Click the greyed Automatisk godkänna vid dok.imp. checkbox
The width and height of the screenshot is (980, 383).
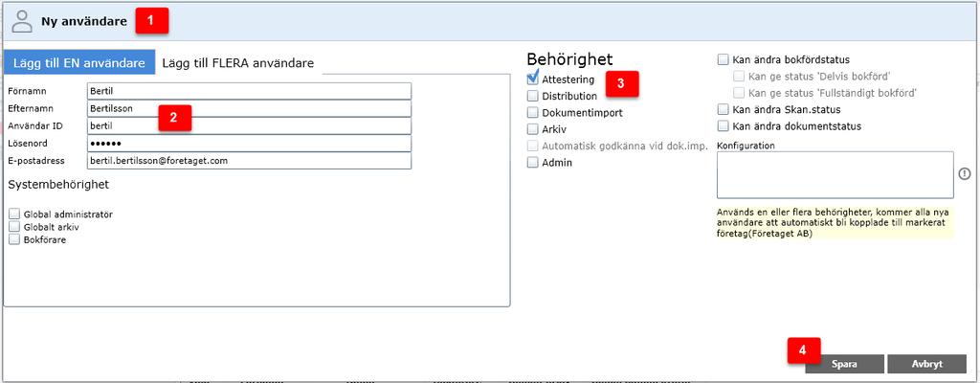point(532,146)
